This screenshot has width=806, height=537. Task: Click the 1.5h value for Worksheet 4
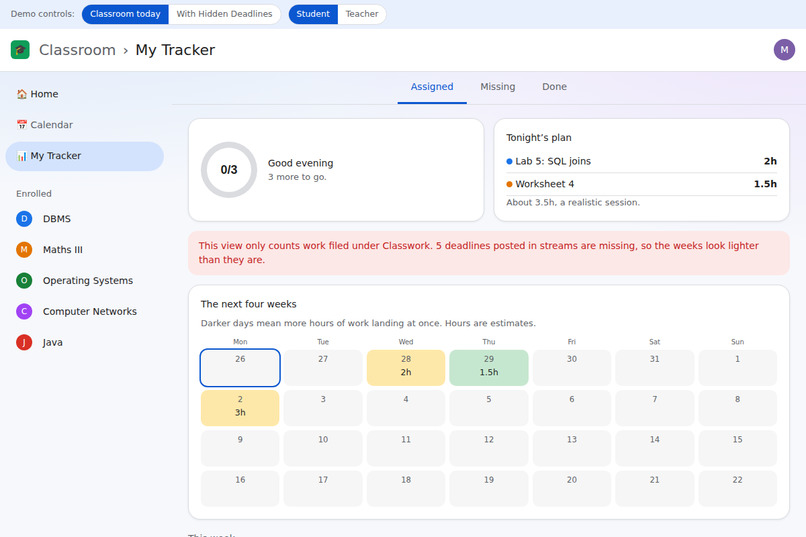click(x=765, y=184)
